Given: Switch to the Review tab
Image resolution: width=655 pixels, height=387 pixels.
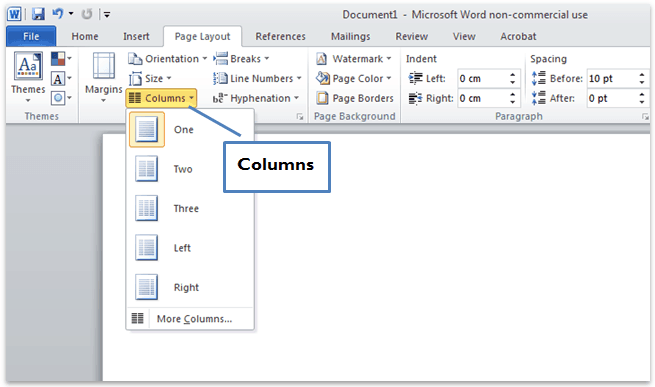Looking at the screenshot, I should (x=411, y=36).
